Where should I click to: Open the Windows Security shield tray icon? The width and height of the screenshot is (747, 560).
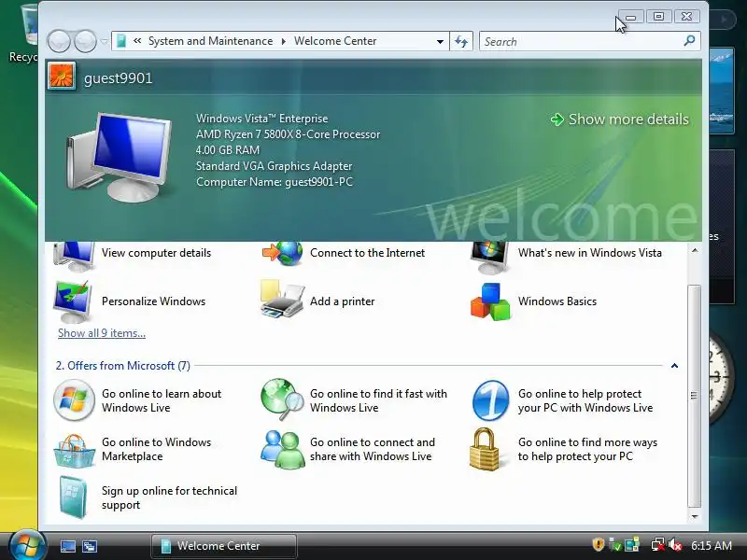coord(598,544)
